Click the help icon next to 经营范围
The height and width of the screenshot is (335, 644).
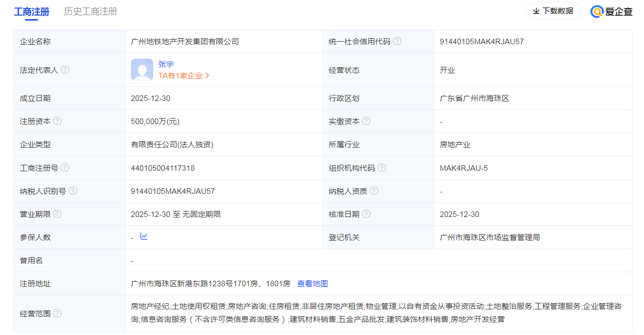tap(57, 313)
